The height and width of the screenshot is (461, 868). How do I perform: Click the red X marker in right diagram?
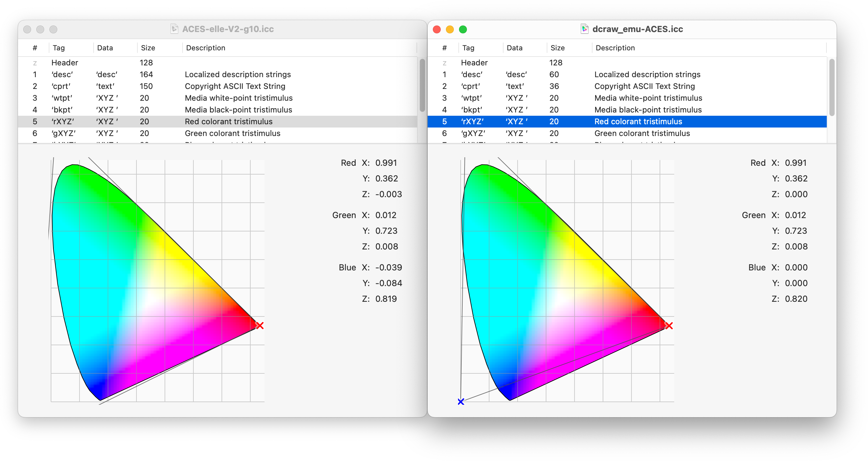pyautogui.click(x=669, y=325)
